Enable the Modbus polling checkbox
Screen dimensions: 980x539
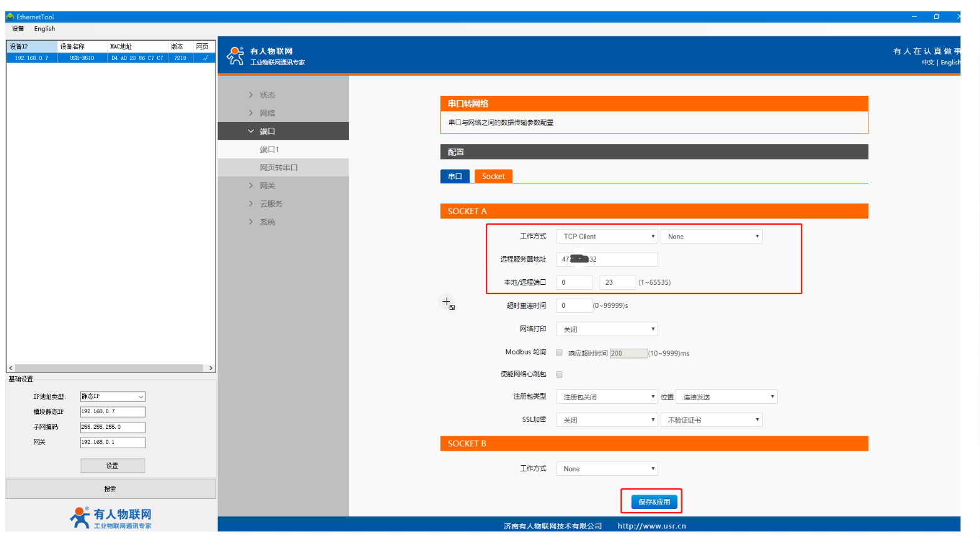click(x=559, y=352)
